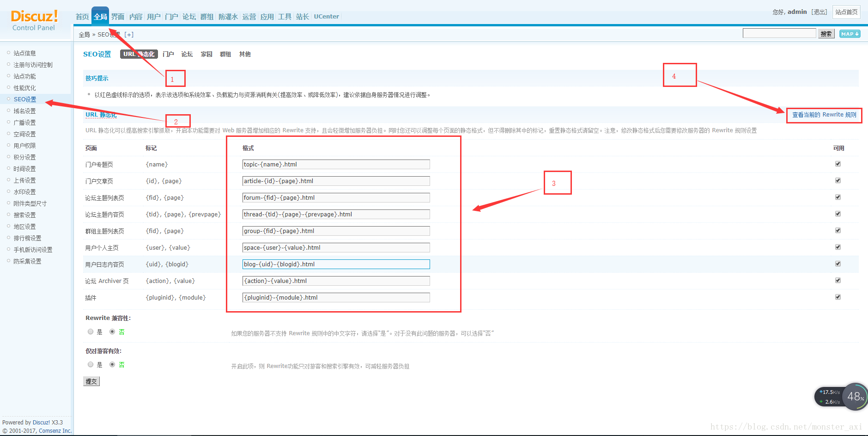This screenshot has height=436, width=868.
Task: Select 水印设置 from the sidebar
Action: coord(24,192)
